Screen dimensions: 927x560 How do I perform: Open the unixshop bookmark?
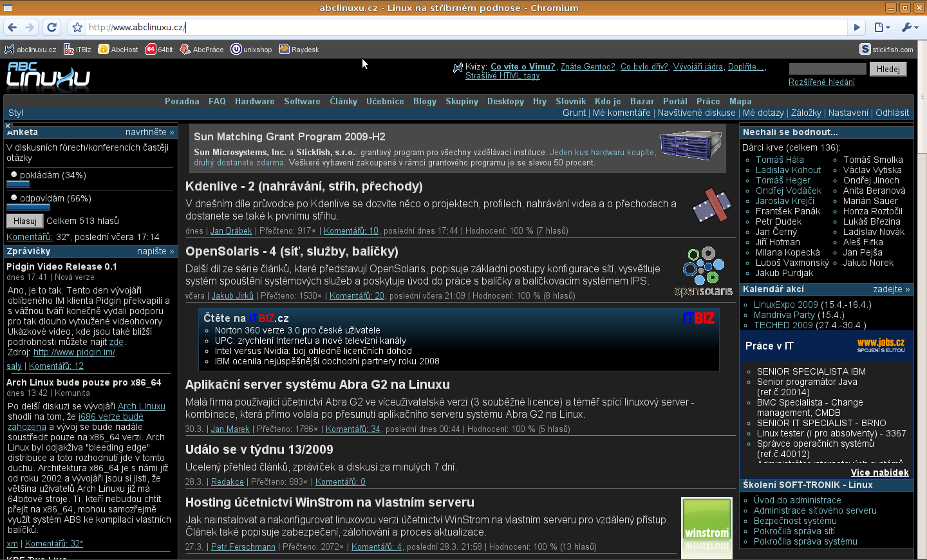click(252, 49)
